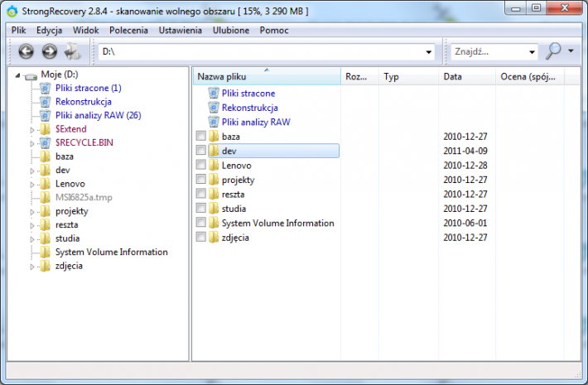The width and height of the screenshot is (588, 385).
Task: Click the dev folder icon in list
Action: [214, 151]
